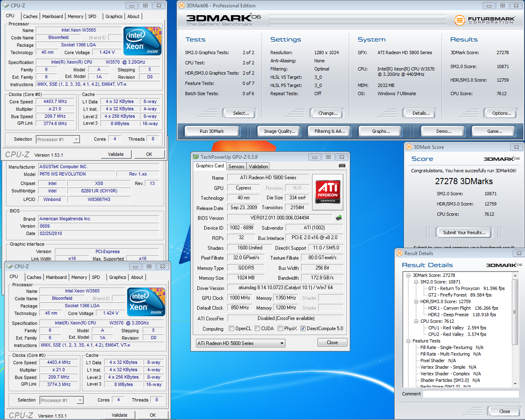The width and height of the screenshot is (525, 420).
Task: Click the 3DMark Score window title icon
Action: pos(409,147)
